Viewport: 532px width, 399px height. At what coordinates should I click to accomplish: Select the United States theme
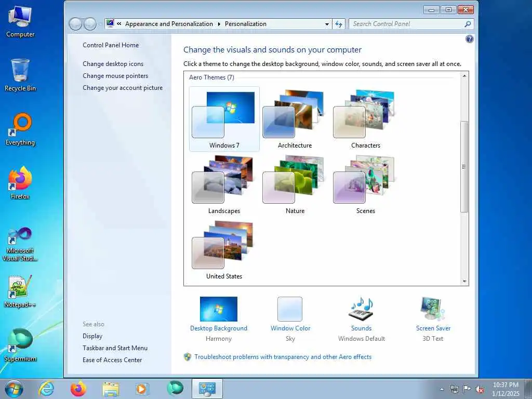tap(224, 250)
